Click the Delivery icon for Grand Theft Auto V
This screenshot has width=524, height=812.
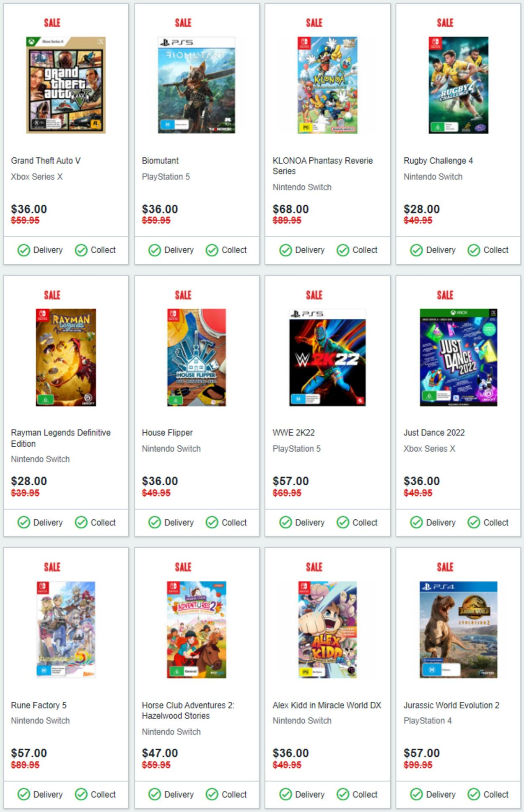[24, 250]
